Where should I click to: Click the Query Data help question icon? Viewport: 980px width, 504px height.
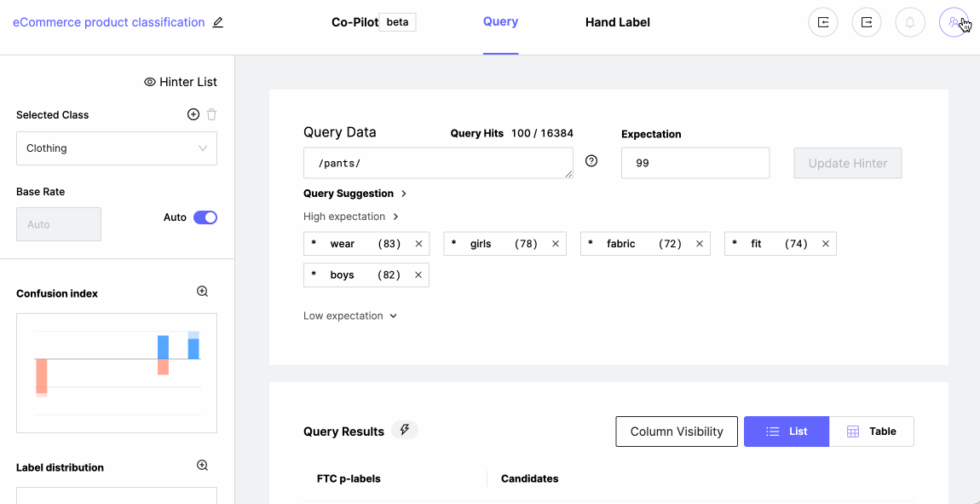591,161
